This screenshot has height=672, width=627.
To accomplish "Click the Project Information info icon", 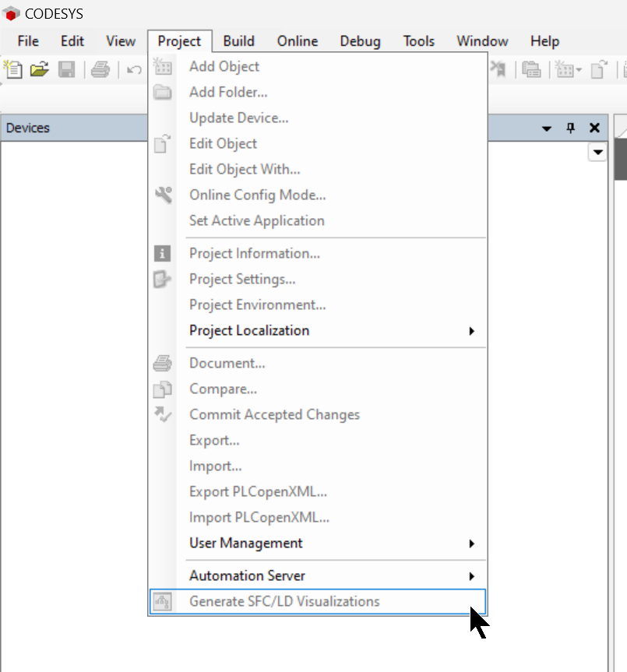I will (163, 253).
